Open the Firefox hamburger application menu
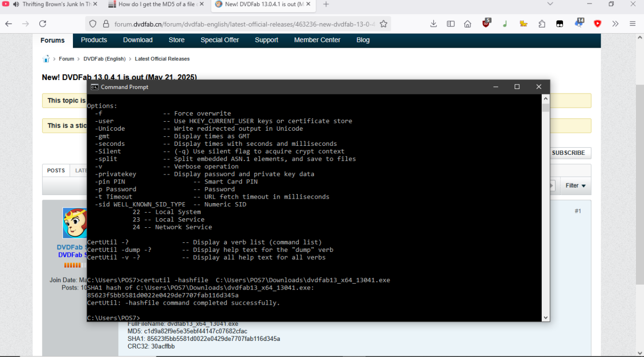The image size is (644, 357). [633, 24]
